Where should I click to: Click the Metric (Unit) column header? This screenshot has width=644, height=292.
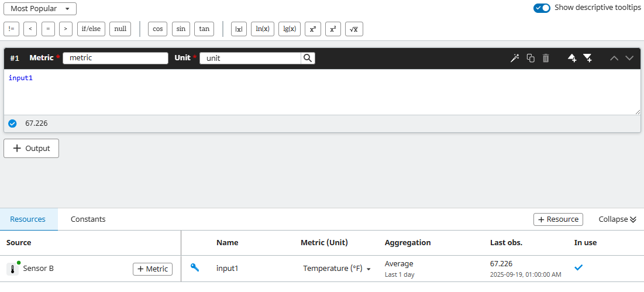tap(324, 243)
